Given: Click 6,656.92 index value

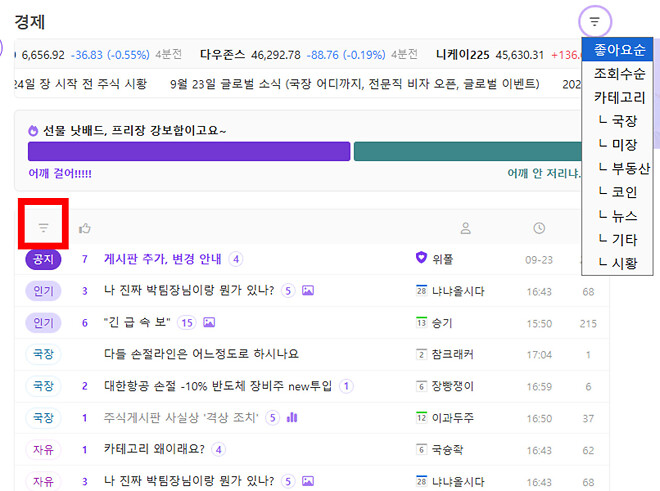Looking at the screenshot, I should click(x=43, y=55).
